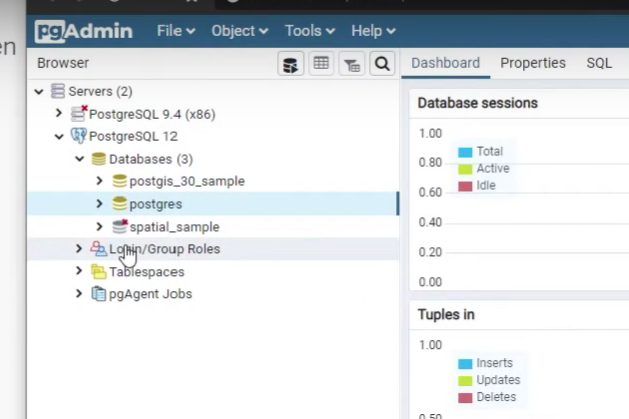Image resolution: width=629 pixels, height=419 pixels.
Task: Click the Databases cylinder icon
Action: [x=98, y=159]
